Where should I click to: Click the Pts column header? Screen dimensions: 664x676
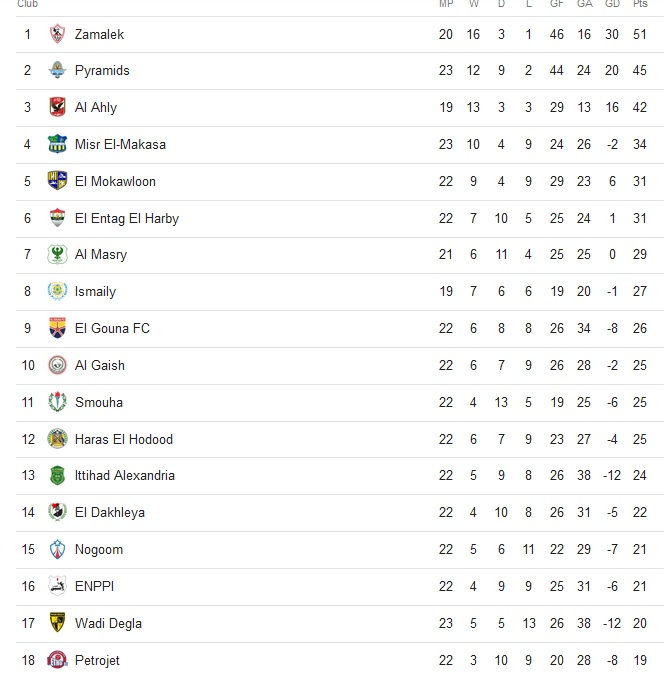tap(640, 4)
